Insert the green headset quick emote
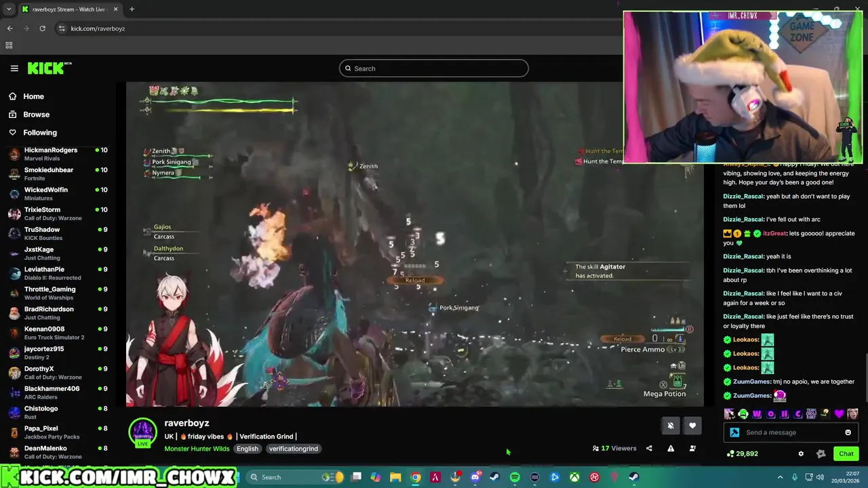Screen dimensions: 868x488 tap(743, 413)
